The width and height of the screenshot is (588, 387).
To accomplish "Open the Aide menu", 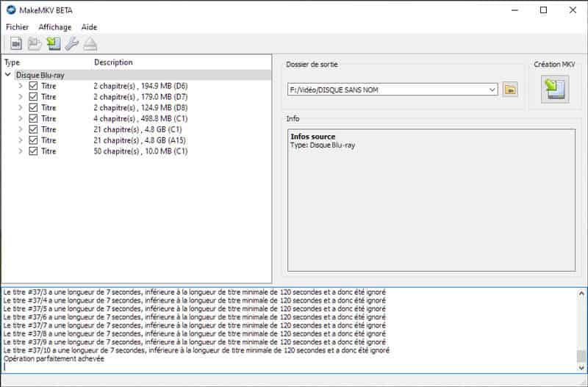I will [x=89, y=27].
